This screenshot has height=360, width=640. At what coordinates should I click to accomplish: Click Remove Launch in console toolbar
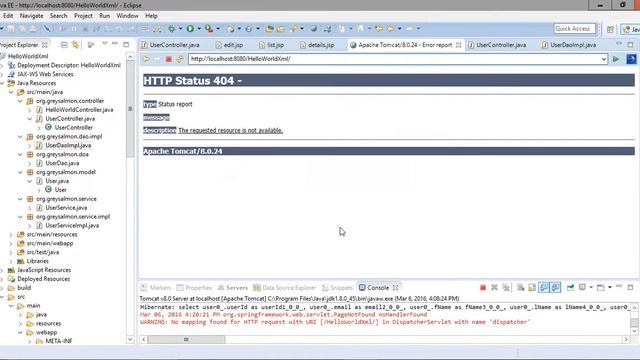[x=494, y=288]
